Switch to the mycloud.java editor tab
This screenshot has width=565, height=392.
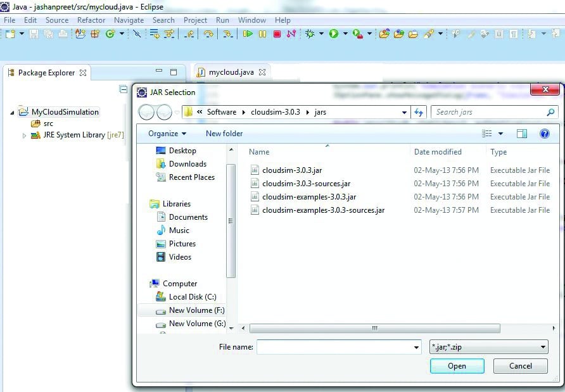[x=231, y=72]
